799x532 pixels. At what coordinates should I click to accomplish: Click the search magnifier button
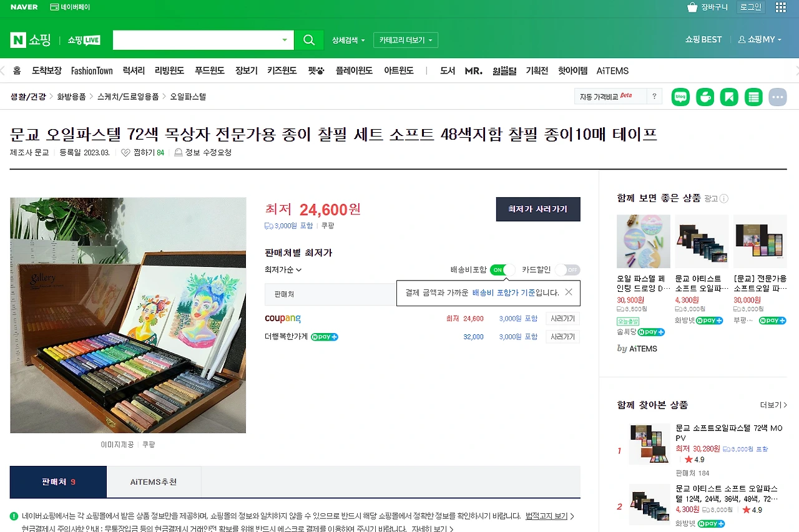tap(309, 40)
